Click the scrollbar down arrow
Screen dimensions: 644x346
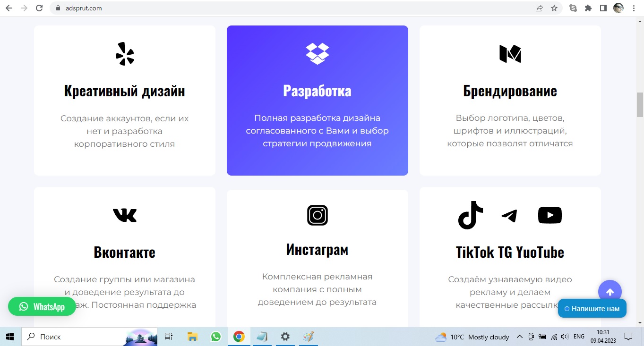pos(640,323)
